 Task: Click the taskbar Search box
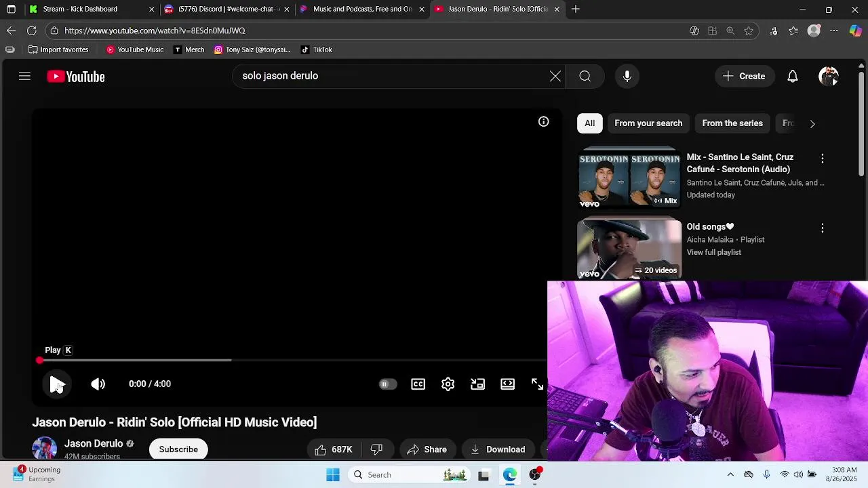click(410, 475)
